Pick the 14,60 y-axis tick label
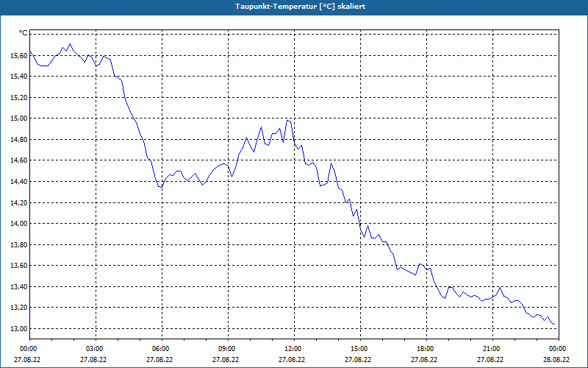 (21, 160)
